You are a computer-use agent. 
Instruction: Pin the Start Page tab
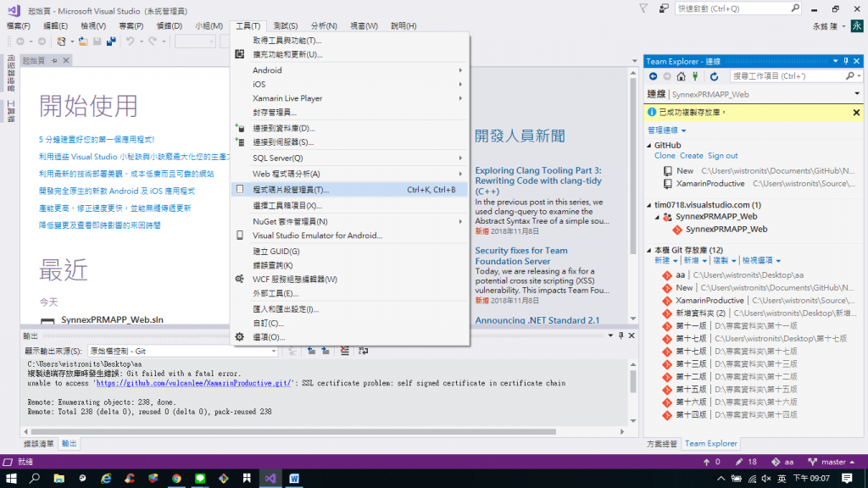pos(54,60)
